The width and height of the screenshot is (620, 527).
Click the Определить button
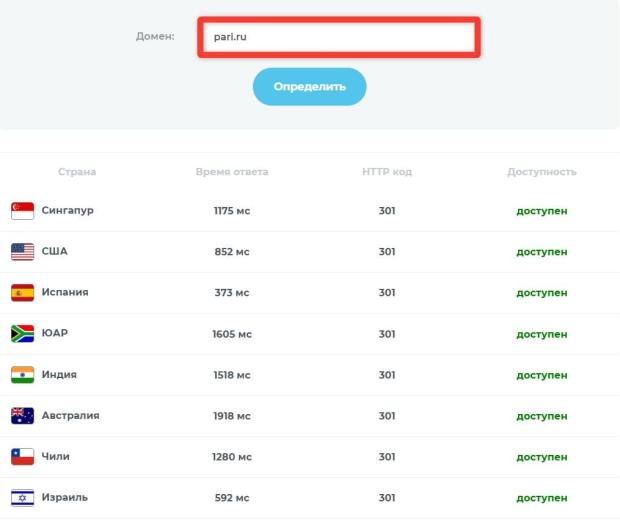[310, 87]
